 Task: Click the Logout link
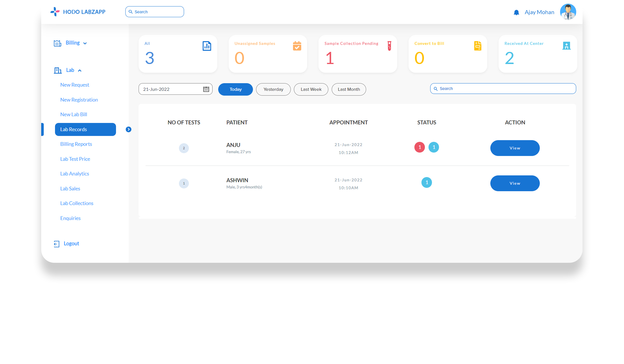click(71, 243)
